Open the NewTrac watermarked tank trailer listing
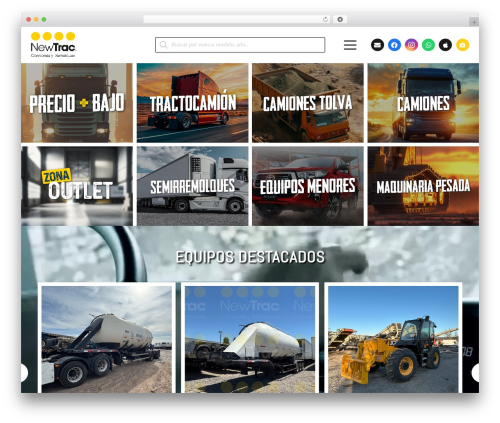The image size is (500, 423). tap(250, 339)
